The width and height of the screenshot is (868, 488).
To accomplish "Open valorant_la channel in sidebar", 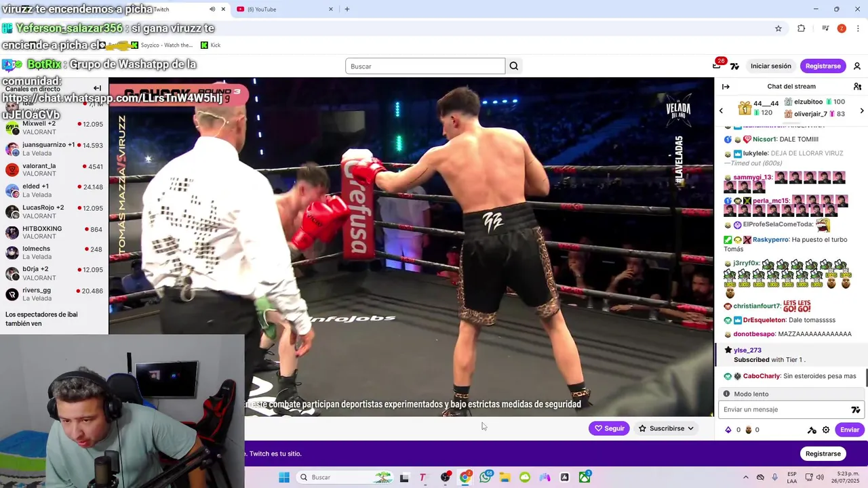I will click(54, 169).
